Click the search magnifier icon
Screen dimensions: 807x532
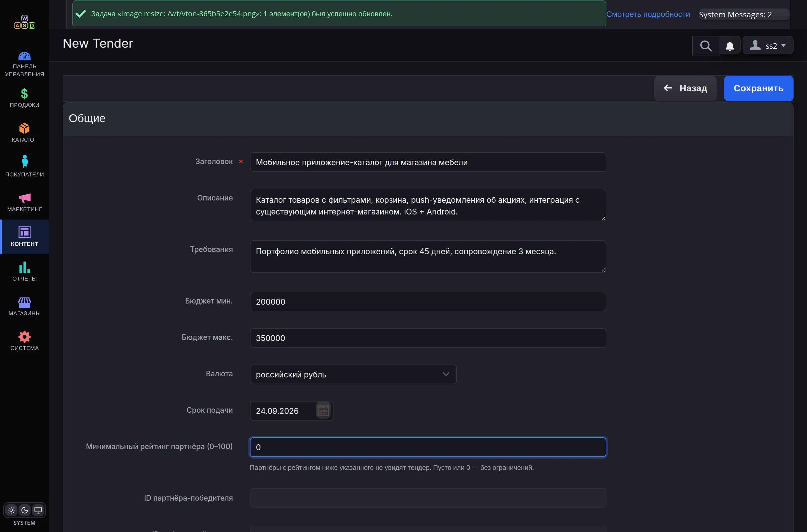pos(706,46)
